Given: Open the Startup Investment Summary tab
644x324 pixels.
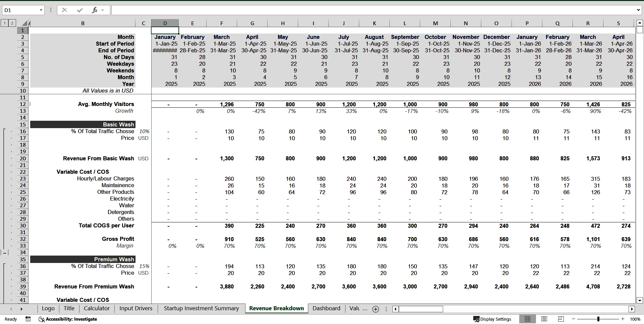Looking at the screenshot, I should pyautogui.click(x=201, y=309).
